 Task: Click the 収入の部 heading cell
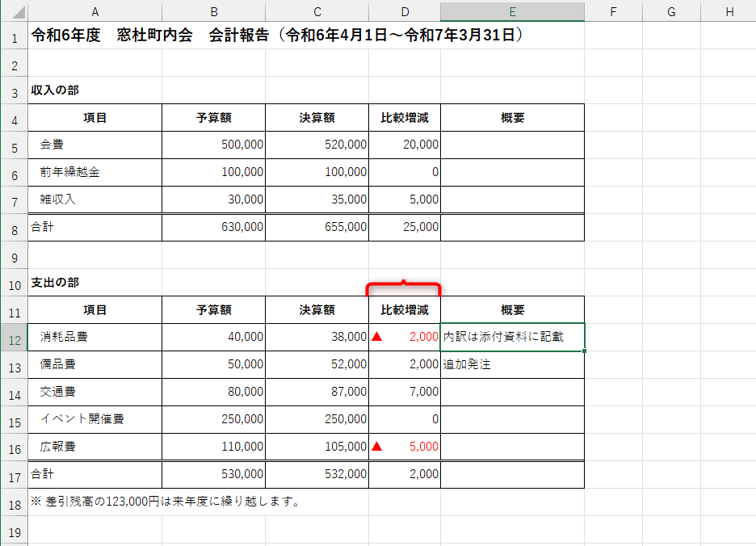95,90
